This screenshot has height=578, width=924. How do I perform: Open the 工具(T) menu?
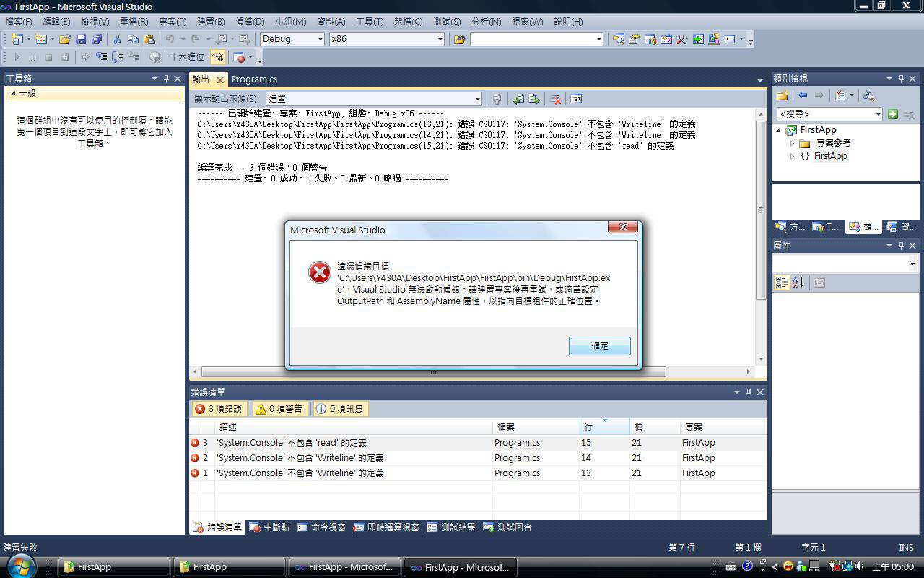[370, 22]
